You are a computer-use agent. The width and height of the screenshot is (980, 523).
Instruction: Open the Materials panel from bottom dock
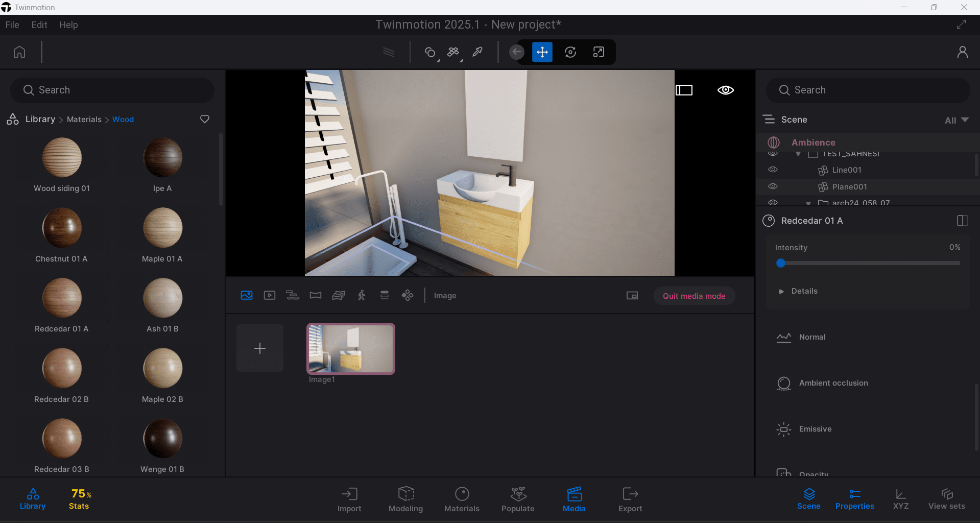tap(462, 499)
